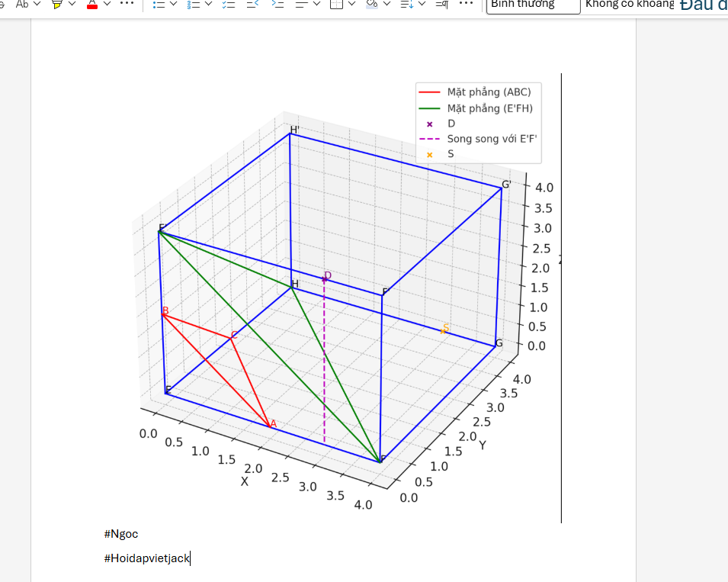
Task: Open the bullet style dropdown arrow
Action: click(x=174, y=4)
